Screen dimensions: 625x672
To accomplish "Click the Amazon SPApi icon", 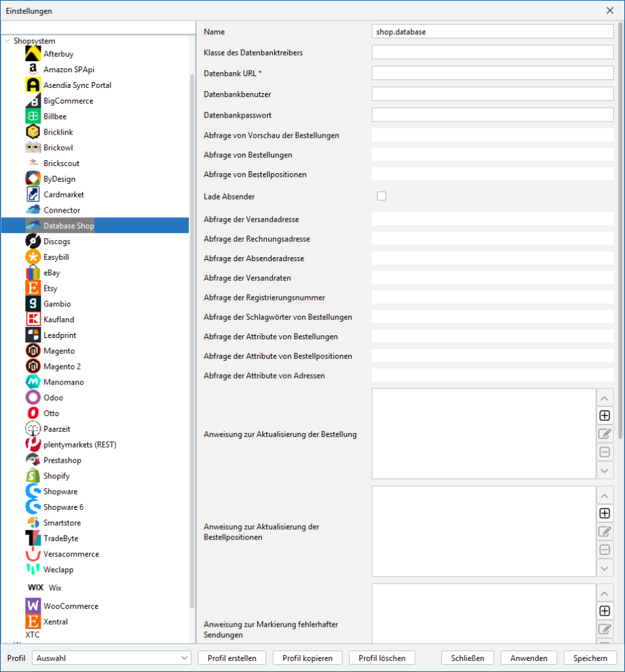I will tap(33, 70).
